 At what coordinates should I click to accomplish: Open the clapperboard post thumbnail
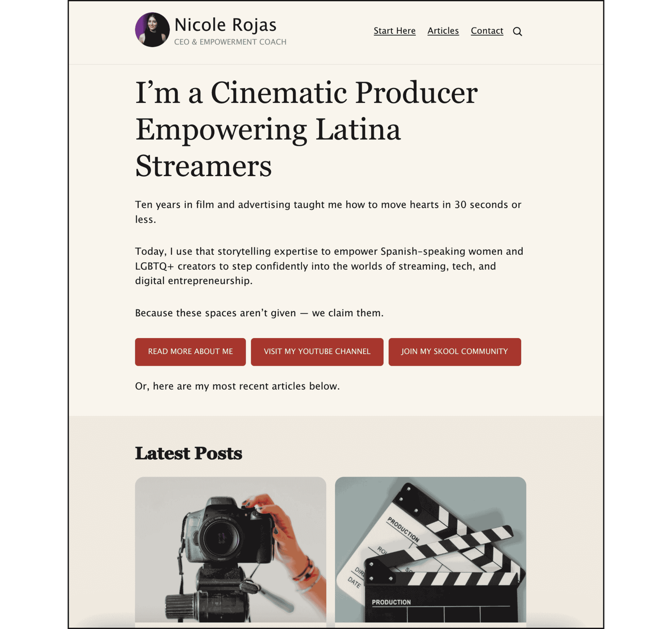coord(430,549)
